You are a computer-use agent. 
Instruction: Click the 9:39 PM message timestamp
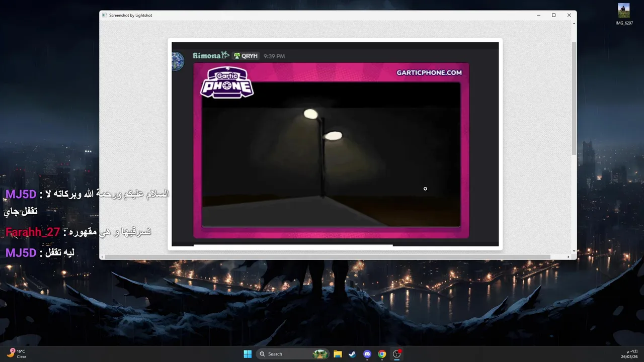click(x=274, y=56)
